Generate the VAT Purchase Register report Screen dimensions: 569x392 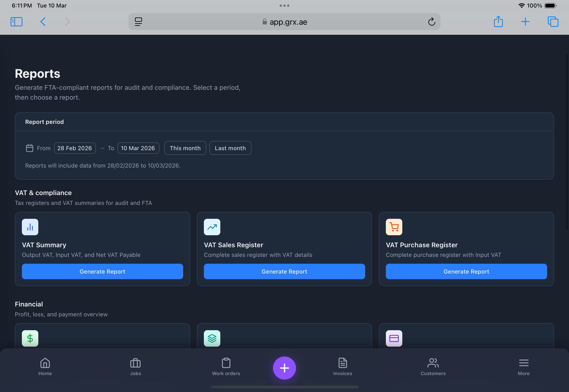pos(466,271)
